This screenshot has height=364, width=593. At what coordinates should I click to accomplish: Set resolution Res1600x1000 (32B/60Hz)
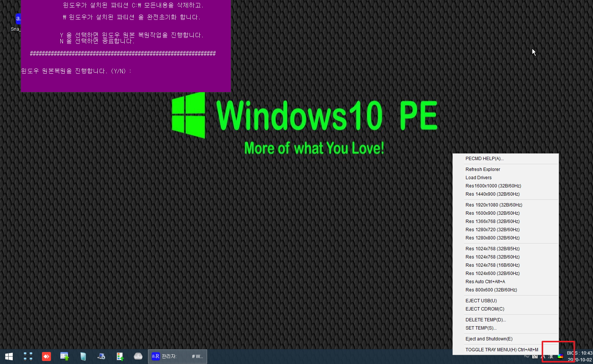pyautogui.click(x=506, y=186)
